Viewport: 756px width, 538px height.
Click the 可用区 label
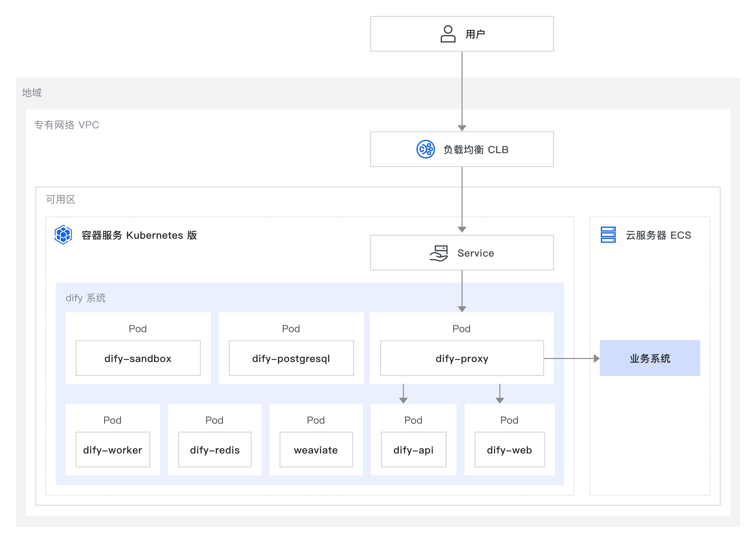pos(61,199)
